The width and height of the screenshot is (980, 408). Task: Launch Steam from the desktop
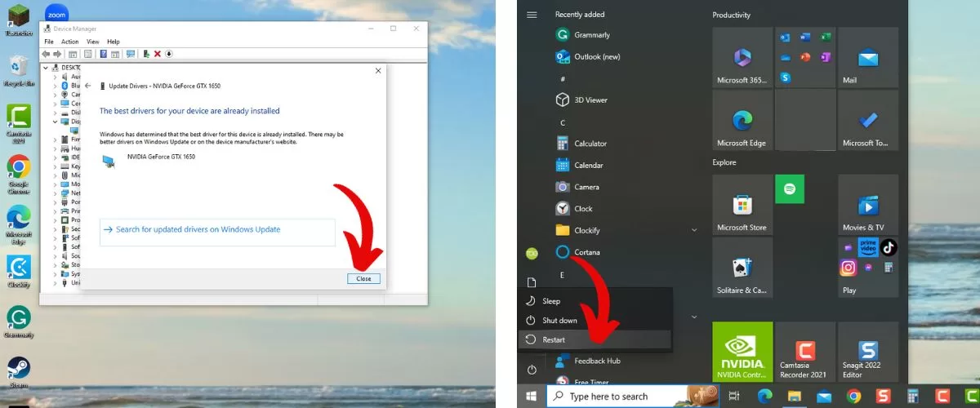point(18,371)
